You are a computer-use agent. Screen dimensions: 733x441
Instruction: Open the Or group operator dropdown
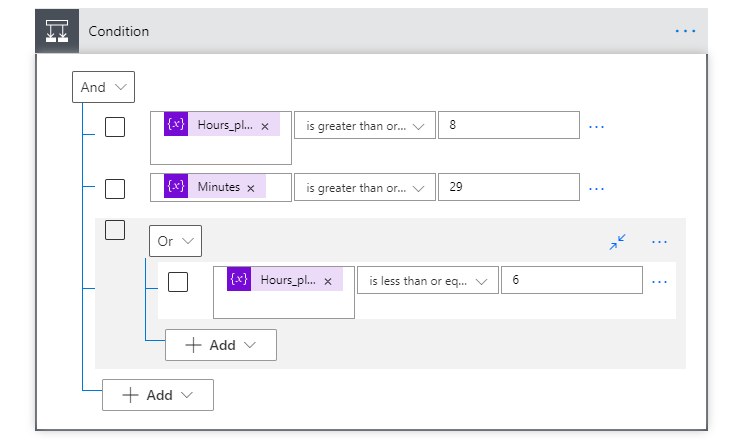tap(175, 241)
